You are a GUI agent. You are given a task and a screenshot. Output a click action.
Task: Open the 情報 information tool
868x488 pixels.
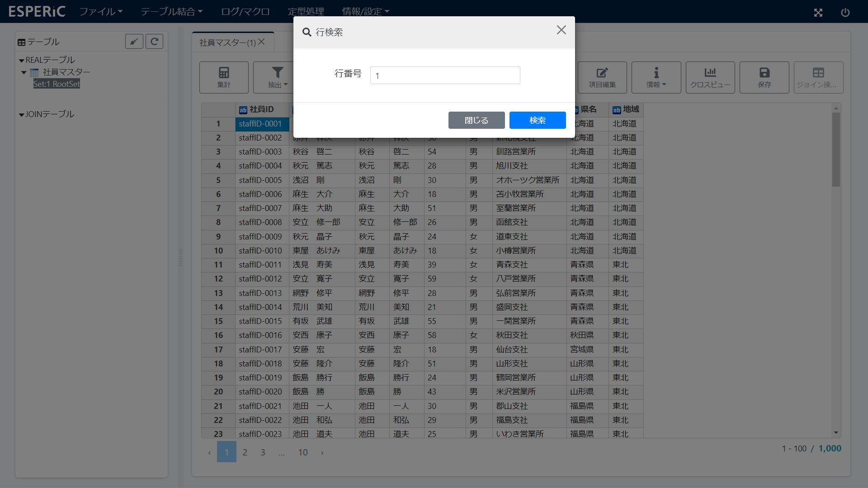pos(656,77)
